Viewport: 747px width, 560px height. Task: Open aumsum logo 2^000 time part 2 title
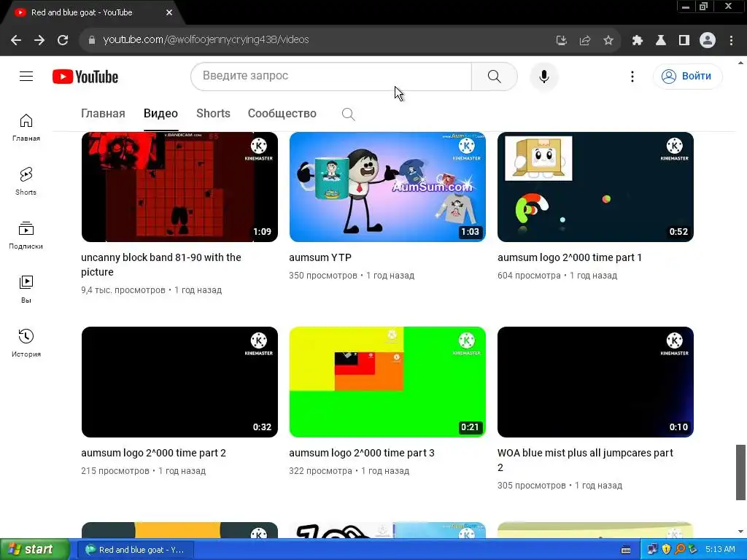(153, 453)
